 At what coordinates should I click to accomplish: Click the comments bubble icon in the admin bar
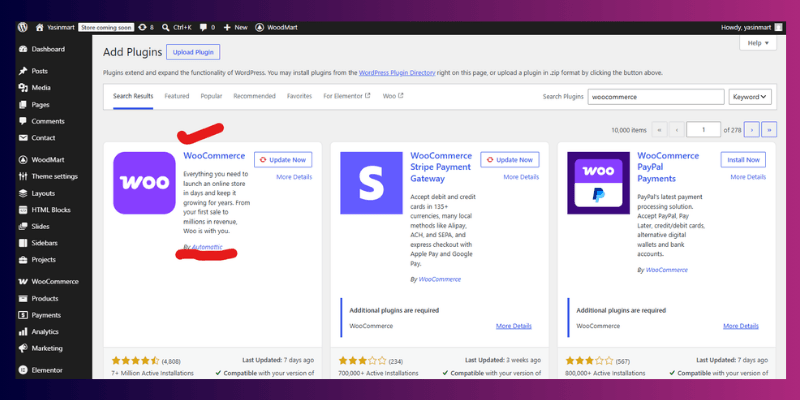(x=204, y=28)
